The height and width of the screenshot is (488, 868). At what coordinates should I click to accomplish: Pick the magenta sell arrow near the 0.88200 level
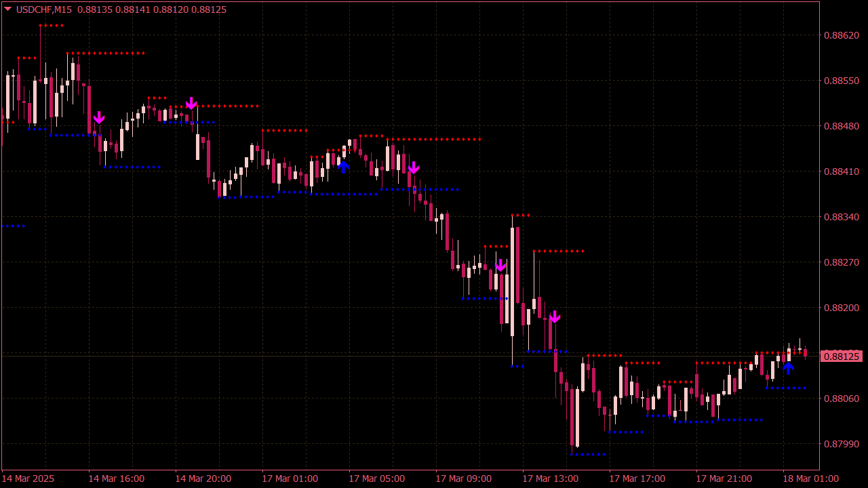click(x=555, y=317)
